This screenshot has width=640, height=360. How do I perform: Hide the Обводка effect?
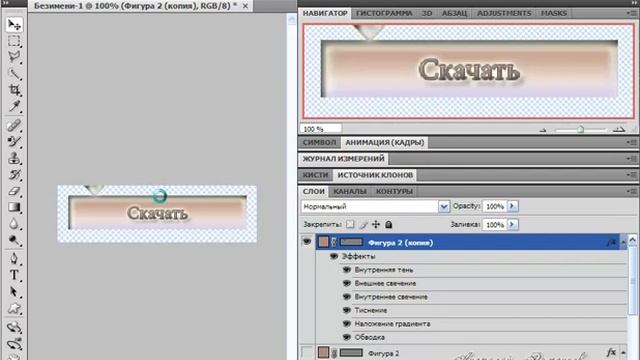point(347,337)
